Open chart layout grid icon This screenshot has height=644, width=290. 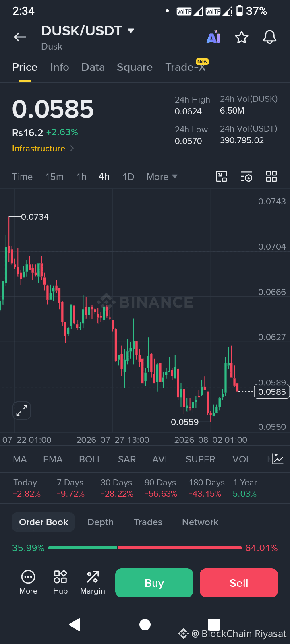tap(271, 176)
